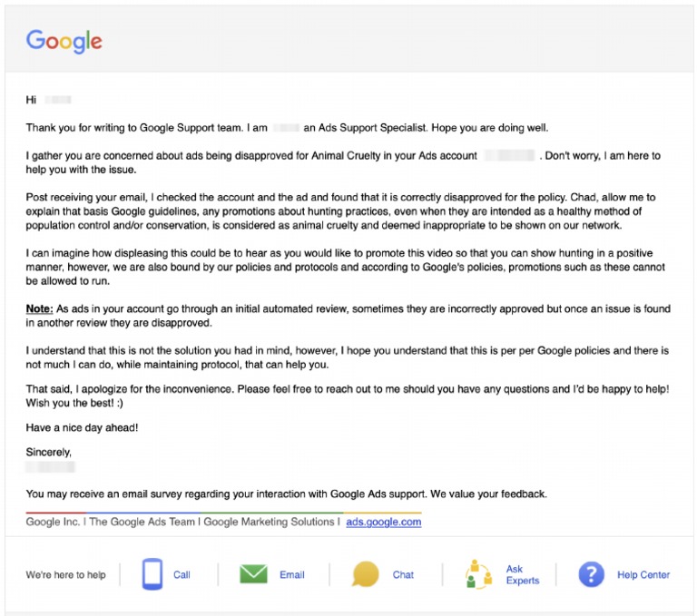Click the green envelope Email icon
Screen dimensions: 697x616
[253, 574]
